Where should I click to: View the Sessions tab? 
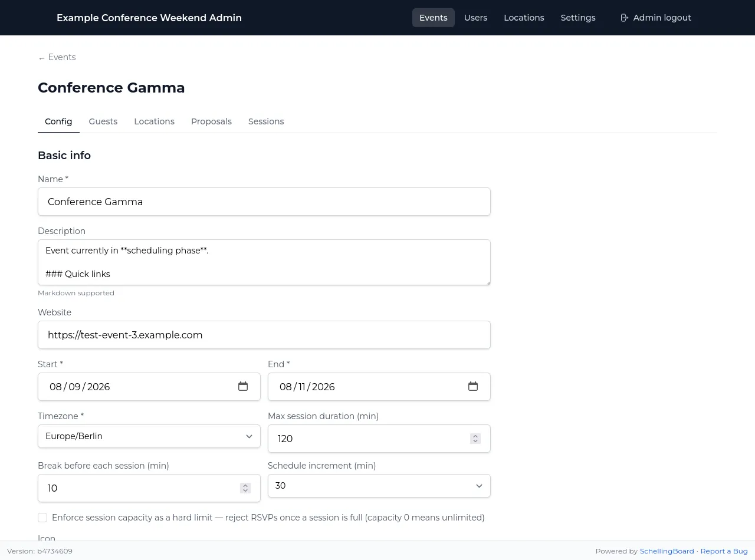pos(266,121)
